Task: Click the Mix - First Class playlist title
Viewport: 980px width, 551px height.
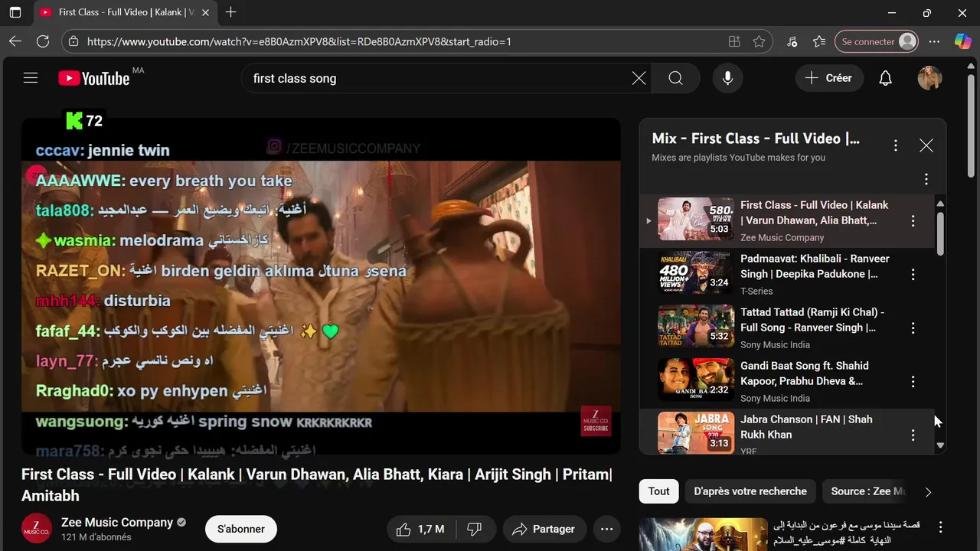Action: coord(756,139)
